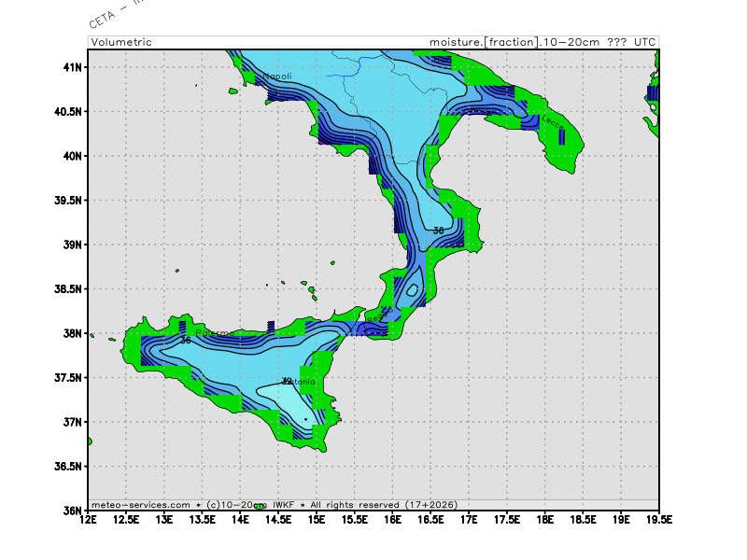The height and width of the screenshot is (560, 747).
Task: Click the Reggio label near the strait
Action: [373, 319]
